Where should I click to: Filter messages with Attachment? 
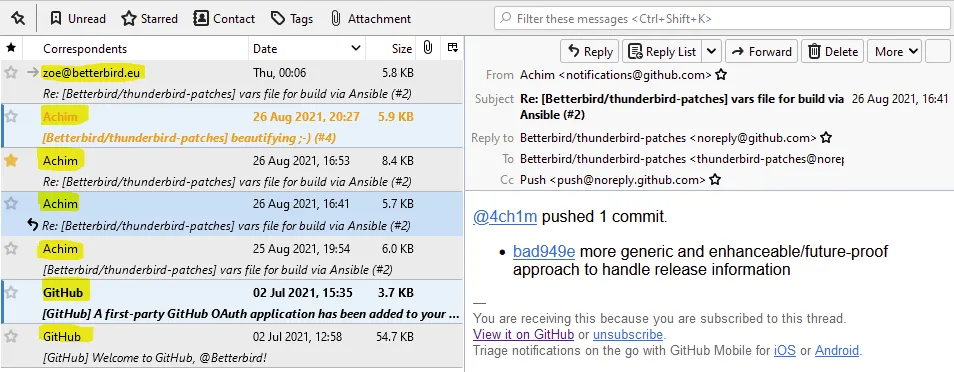point(370,19)
